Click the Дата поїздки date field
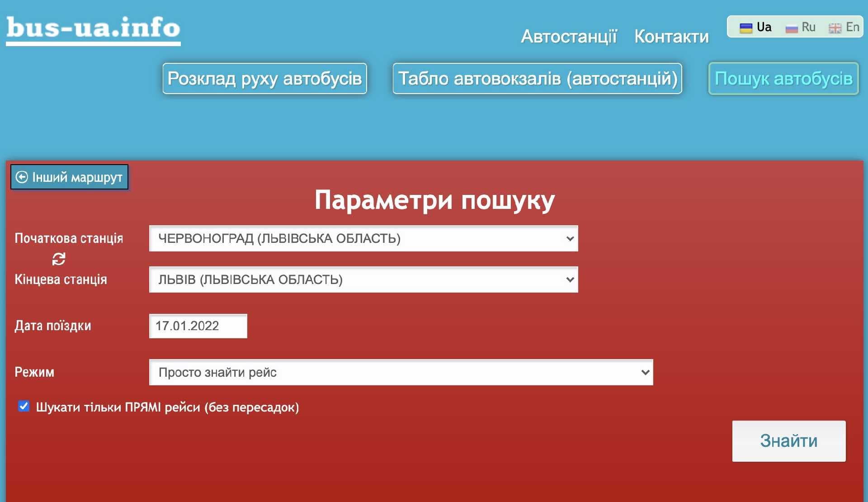Screen dimensions: 868x502 [x=198, y=326]
